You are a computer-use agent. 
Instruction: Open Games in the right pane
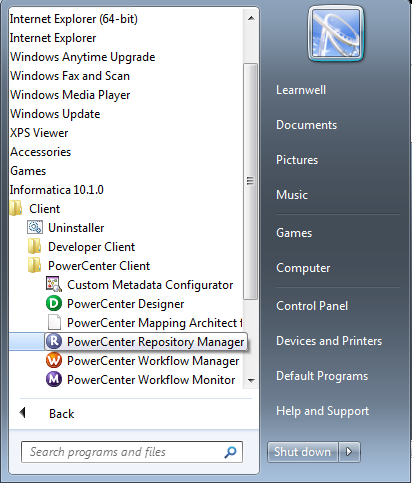[294, 233]
